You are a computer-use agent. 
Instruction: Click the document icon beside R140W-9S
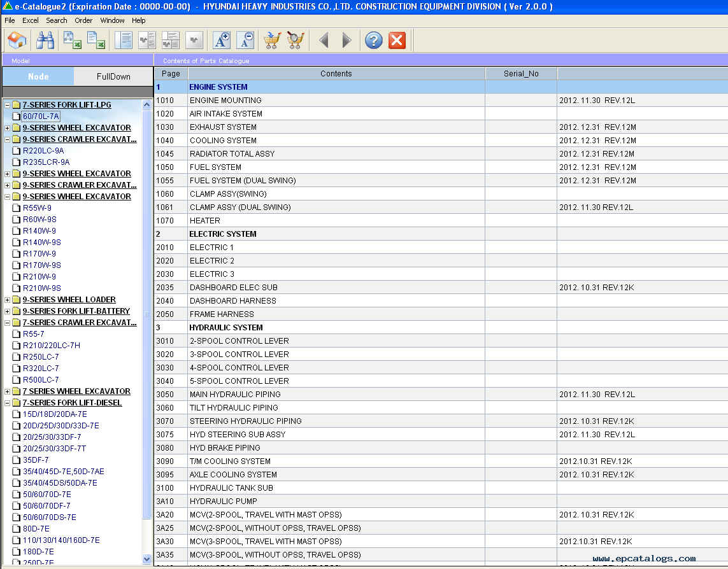17,242
